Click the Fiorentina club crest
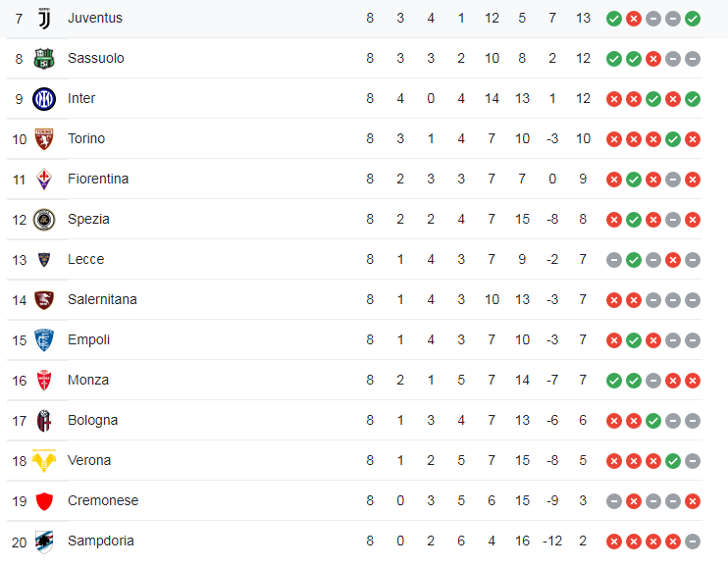The width and height of the screenshot is (728, 568). 44,179
